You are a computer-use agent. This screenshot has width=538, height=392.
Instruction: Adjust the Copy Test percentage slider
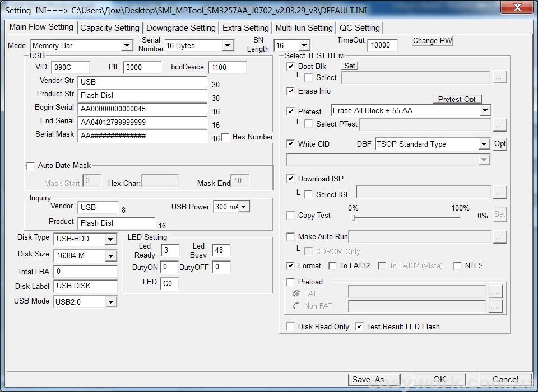[x=354, y=217]
